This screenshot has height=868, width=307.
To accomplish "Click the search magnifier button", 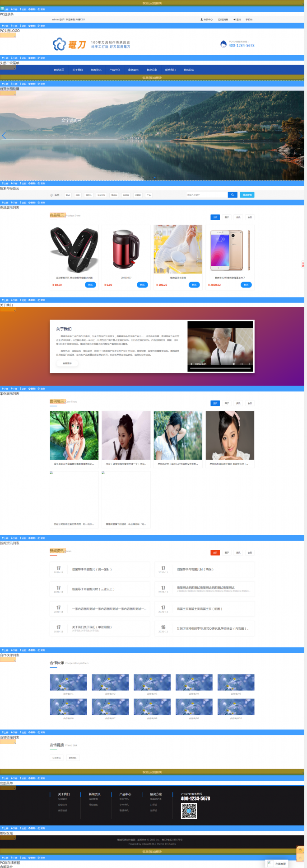I will 233,195.
